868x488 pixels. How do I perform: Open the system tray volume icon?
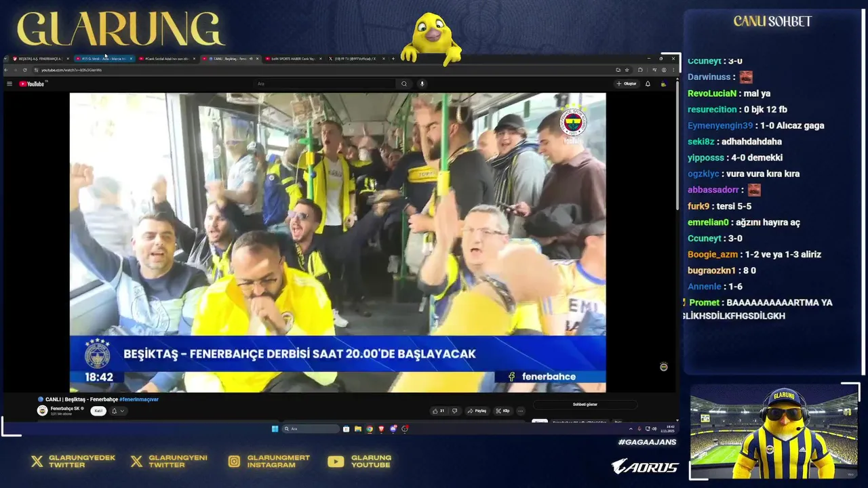click(x=654, y=428)
